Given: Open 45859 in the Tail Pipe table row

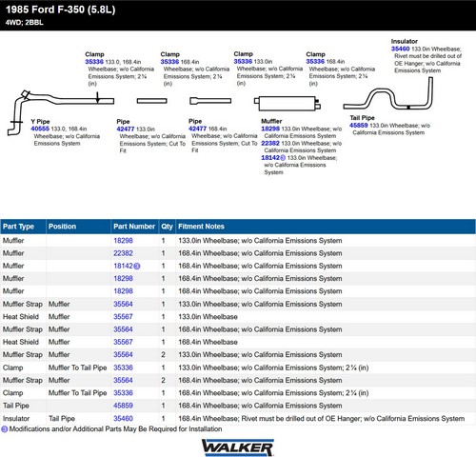Looking at the screenshot, I should (123, 406).
